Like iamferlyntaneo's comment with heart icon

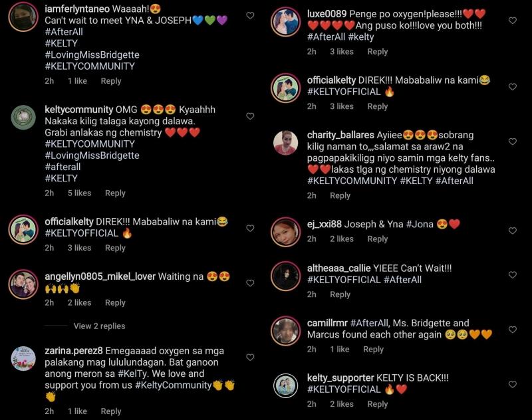tap(250, 15)
